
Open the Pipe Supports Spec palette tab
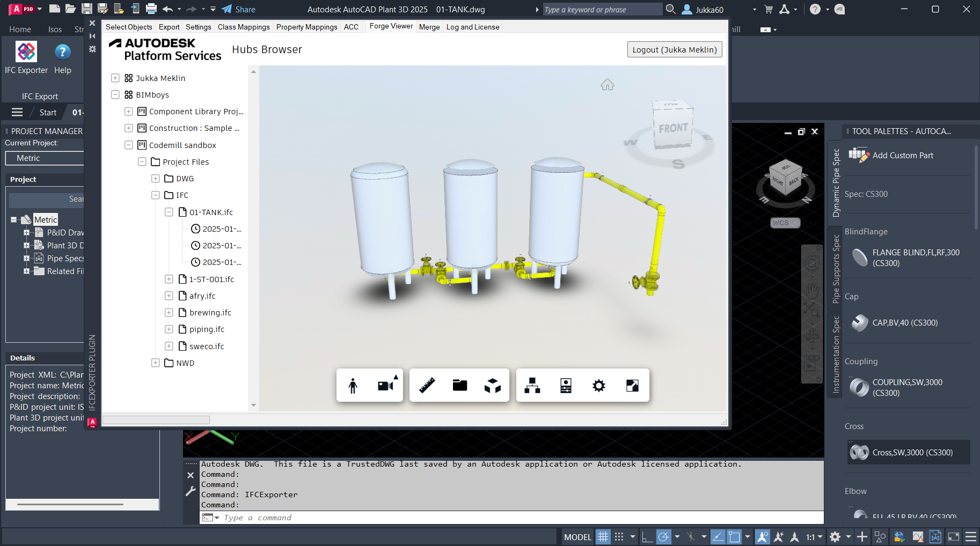click(836, 269)
